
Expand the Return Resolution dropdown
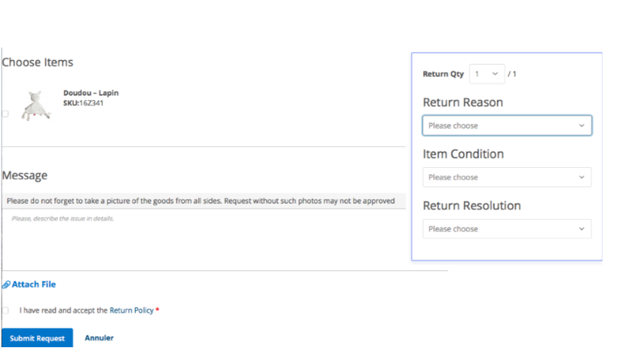[507, 229]
